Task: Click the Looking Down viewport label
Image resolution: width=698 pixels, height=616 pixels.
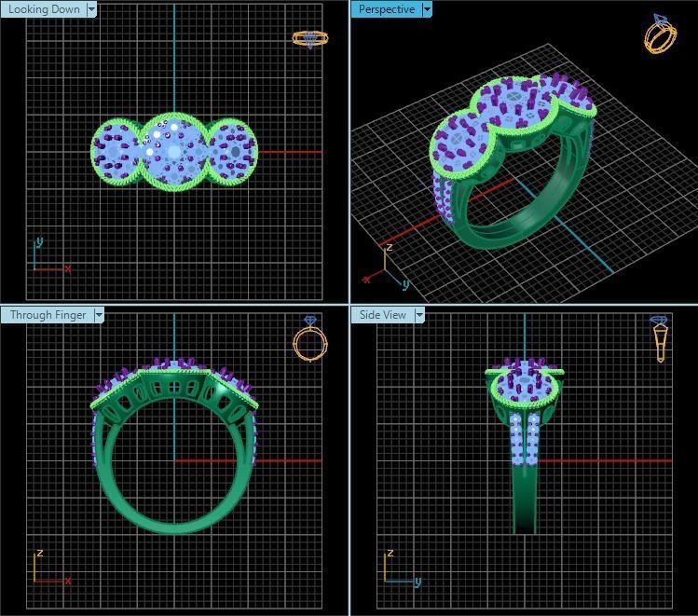Action: coord(44,9)
